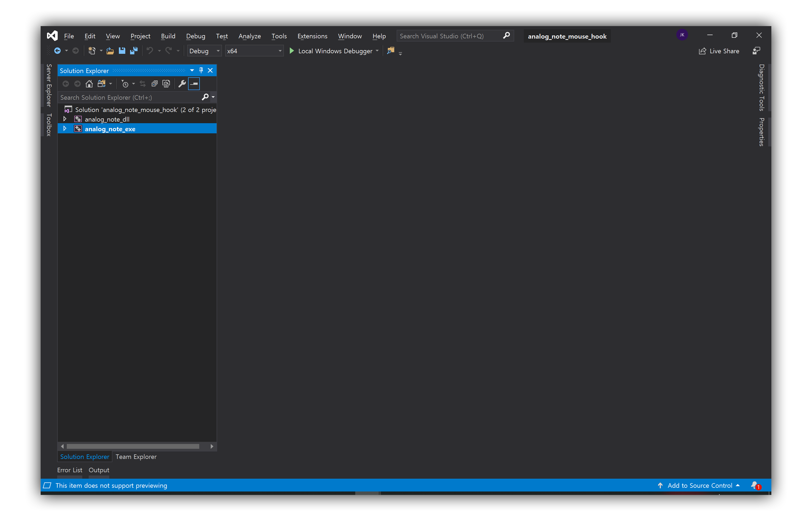Open the Build menu
The width and height of the screenshot is (812, 521).
point(168,36)
